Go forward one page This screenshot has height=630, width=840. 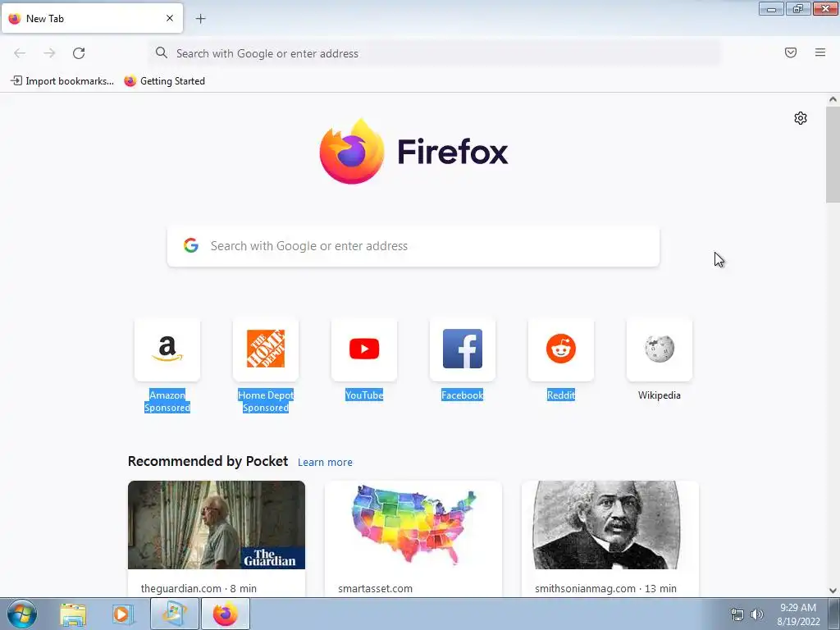tap(49, 53)
